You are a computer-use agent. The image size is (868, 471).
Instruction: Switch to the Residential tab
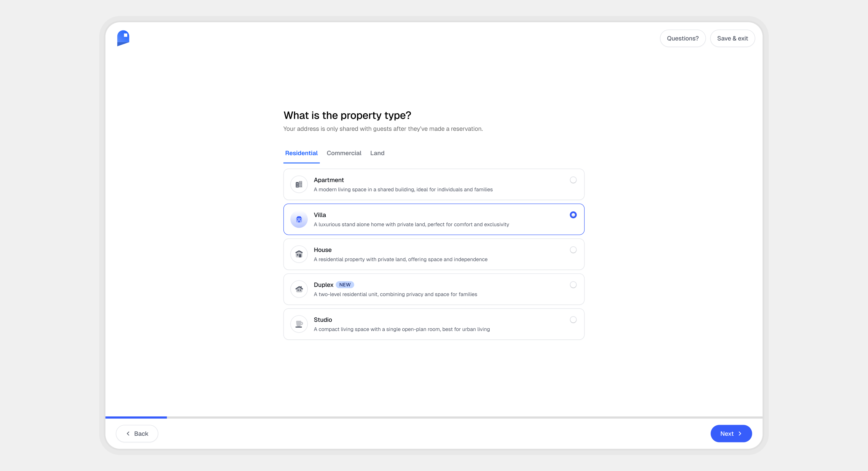pyautogui.click(x=301, y=153)
